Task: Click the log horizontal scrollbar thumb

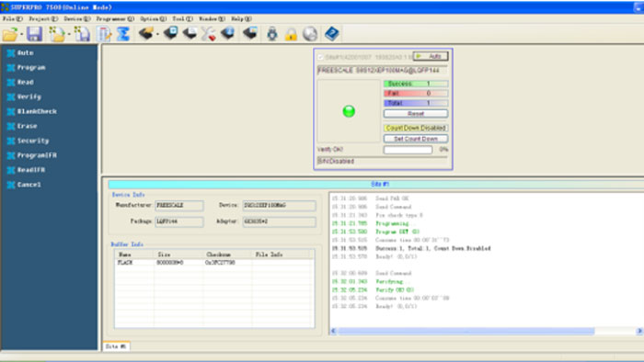Action: pos(466,331)
